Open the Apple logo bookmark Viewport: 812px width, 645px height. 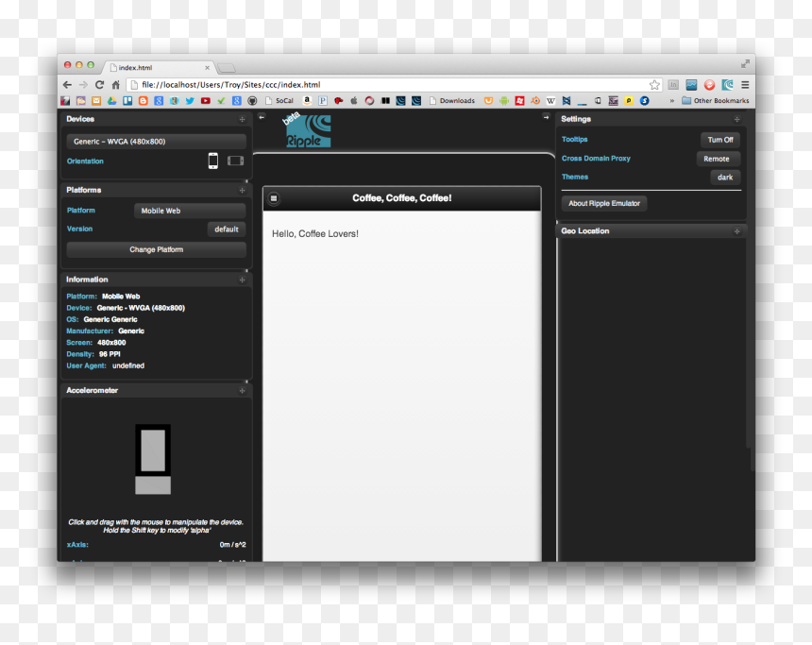click(354, 100)
